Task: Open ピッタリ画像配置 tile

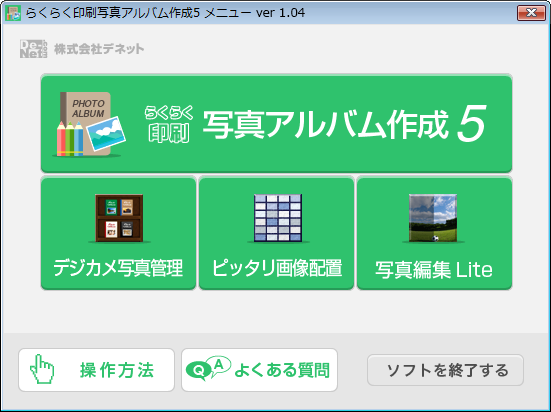Action: [x=277, y=233]
